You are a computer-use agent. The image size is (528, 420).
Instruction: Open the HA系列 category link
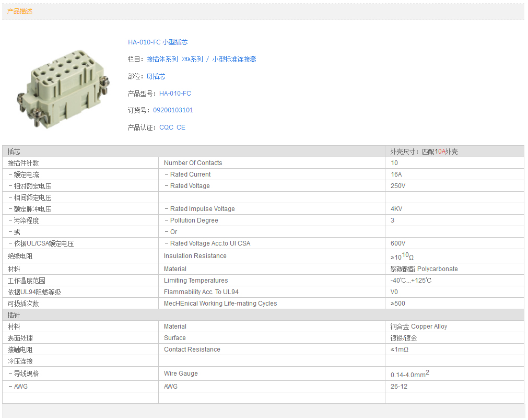(x=192, y=60)
